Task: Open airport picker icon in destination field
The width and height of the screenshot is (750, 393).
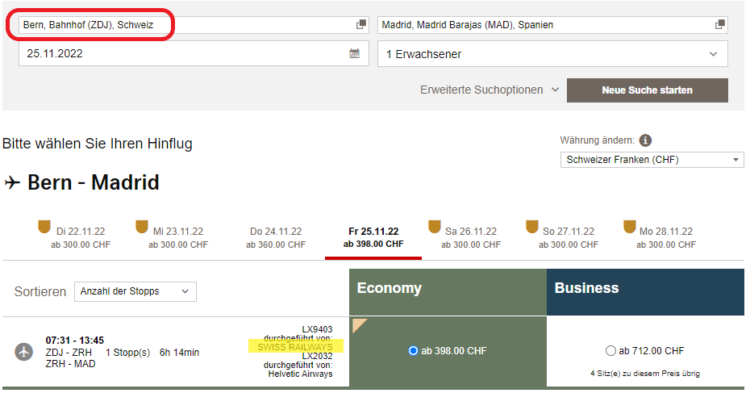Action: pos(719,24)
